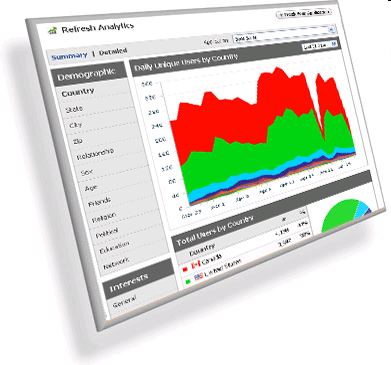Click the United States flag icon

pyautogui.click(x=199, y=276)
